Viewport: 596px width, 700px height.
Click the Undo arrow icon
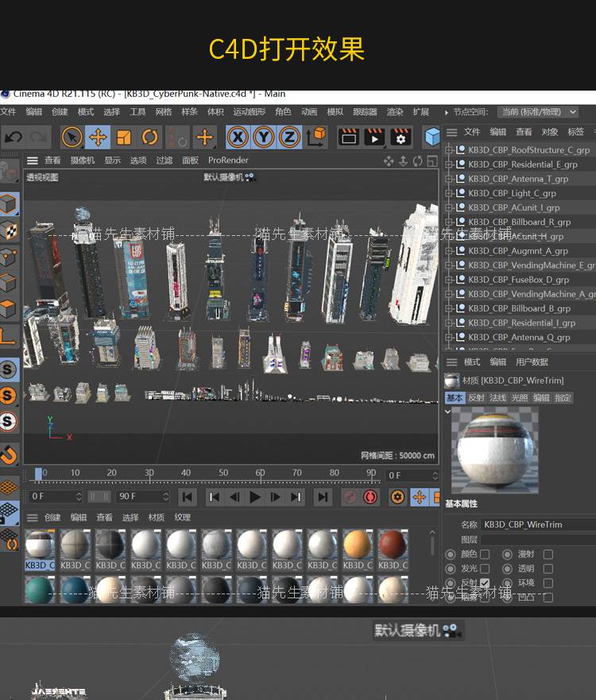14,137
